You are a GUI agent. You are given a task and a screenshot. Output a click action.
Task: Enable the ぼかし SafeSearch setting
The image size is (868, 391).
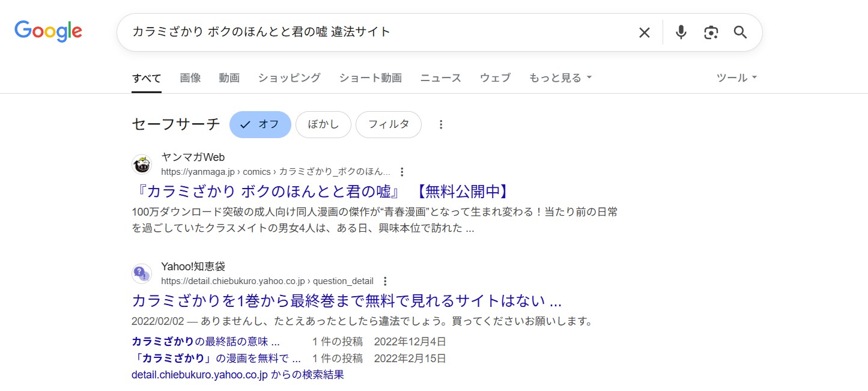tap(323, 124)
